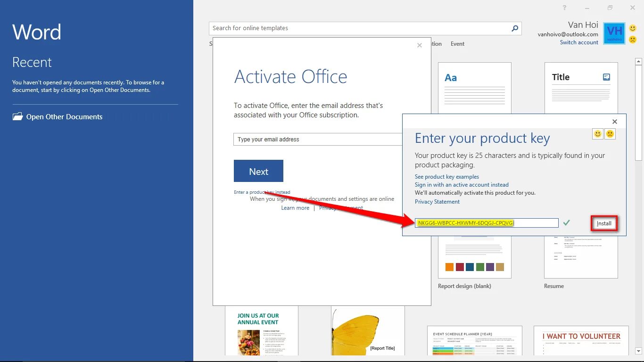644x362 pixels.
Task: Click Sign in with an active account instead
Action: click(462, 184)
